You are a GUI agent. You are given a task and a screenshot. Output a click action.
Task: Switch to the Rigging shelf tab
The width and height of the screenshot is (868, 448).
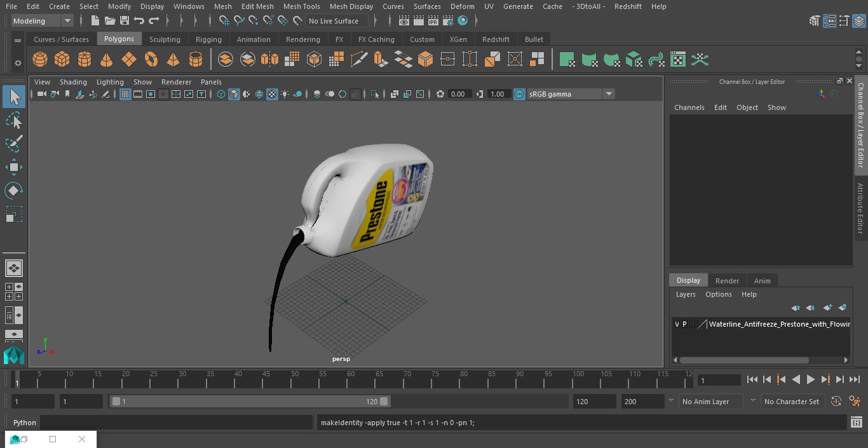point(208,39)
